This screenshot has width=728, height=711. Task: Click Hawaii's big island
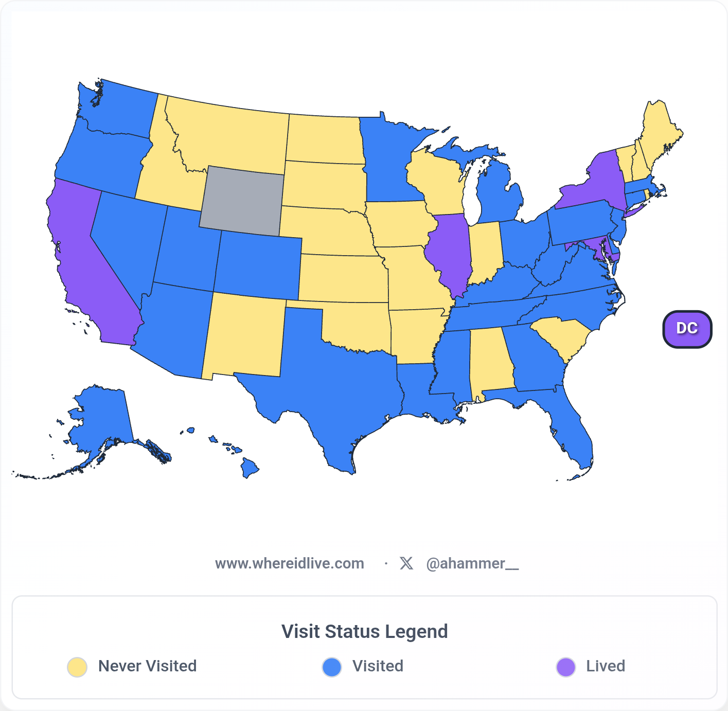[250, 468]
